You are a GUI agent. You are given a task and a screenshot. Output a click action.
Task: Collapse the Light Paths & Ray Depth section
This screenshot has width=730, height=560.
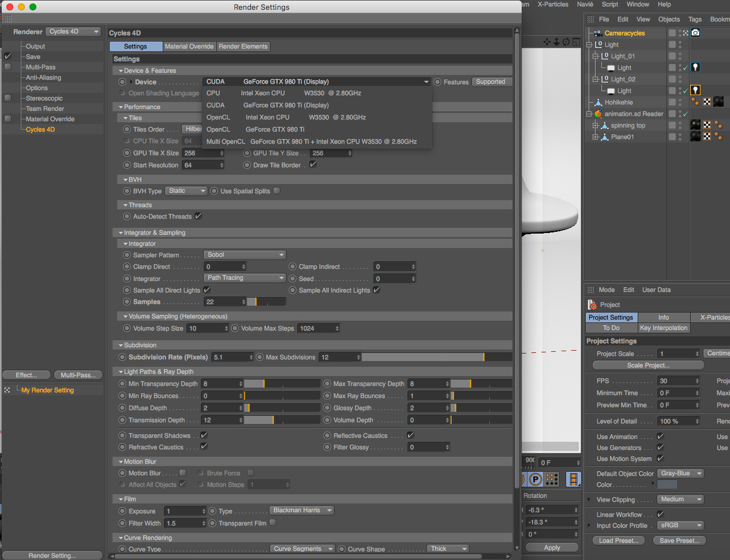coord(121,372)
